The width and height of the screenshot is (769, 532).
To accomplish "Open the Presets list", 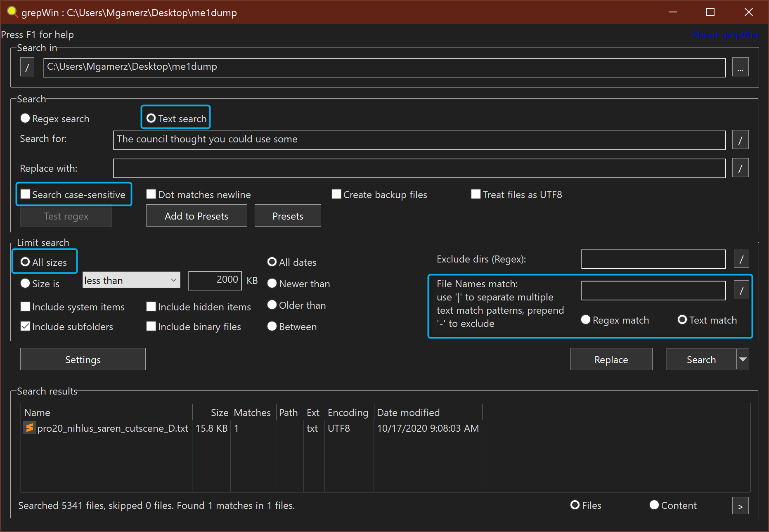I will [x=288, y=216].
